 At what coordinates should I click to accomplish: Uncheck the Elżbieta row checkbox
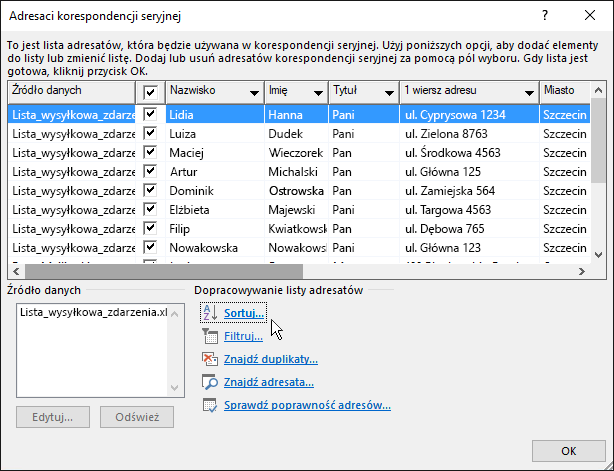[x=150, y=209]
